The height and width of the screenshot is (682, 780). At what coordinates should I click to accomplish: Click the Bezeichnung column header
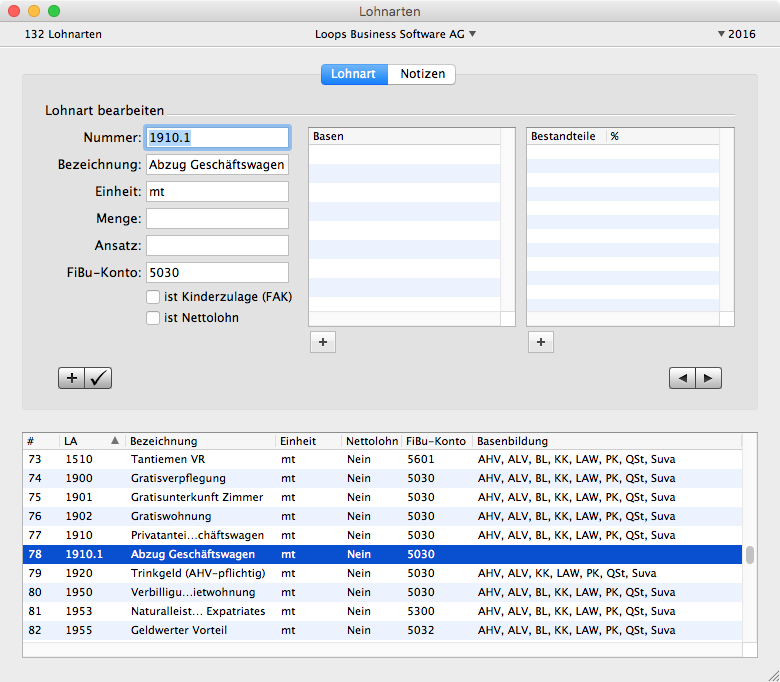coord(200,441)
